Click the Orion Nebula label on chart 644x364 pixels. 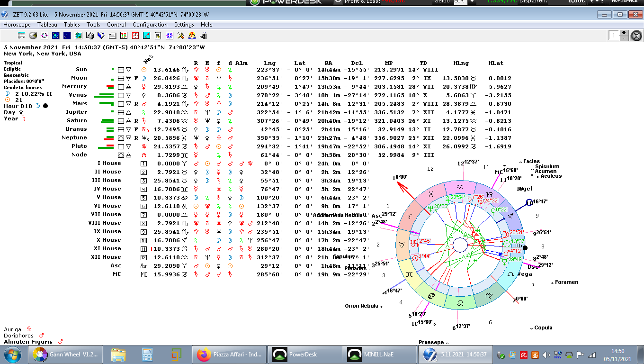[362, 306]
